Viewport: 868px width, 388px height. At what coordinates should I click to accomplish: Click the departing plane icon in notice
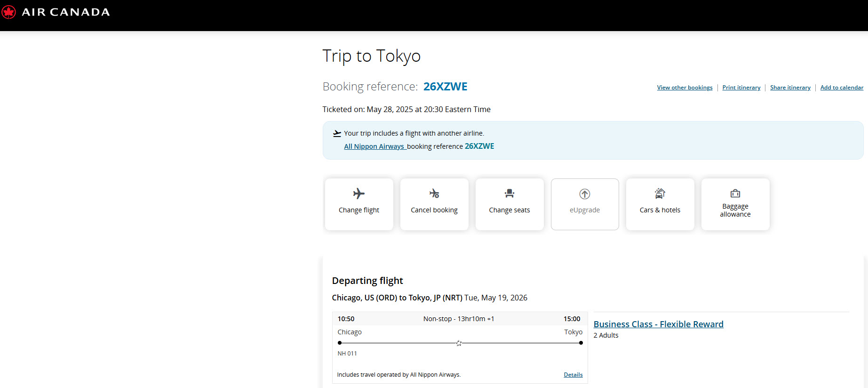click(337, 134)
